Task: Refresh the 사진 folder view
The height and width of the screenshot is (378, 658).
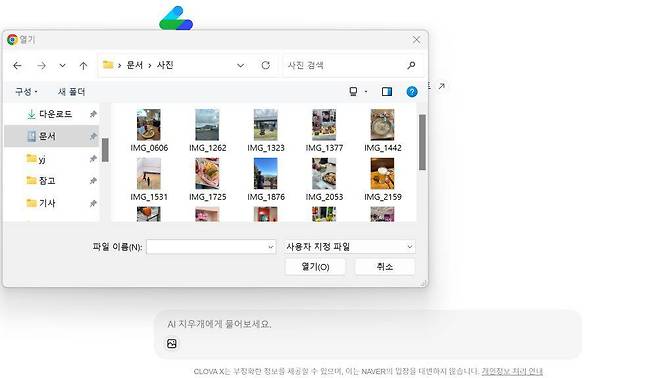Action: (266, 65)
